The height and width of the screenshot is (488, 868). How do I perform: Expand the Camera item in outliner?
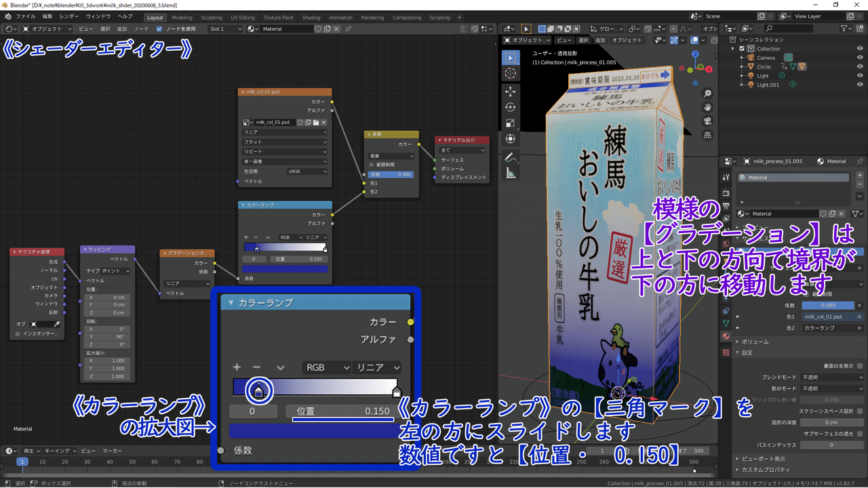(741, 58)
